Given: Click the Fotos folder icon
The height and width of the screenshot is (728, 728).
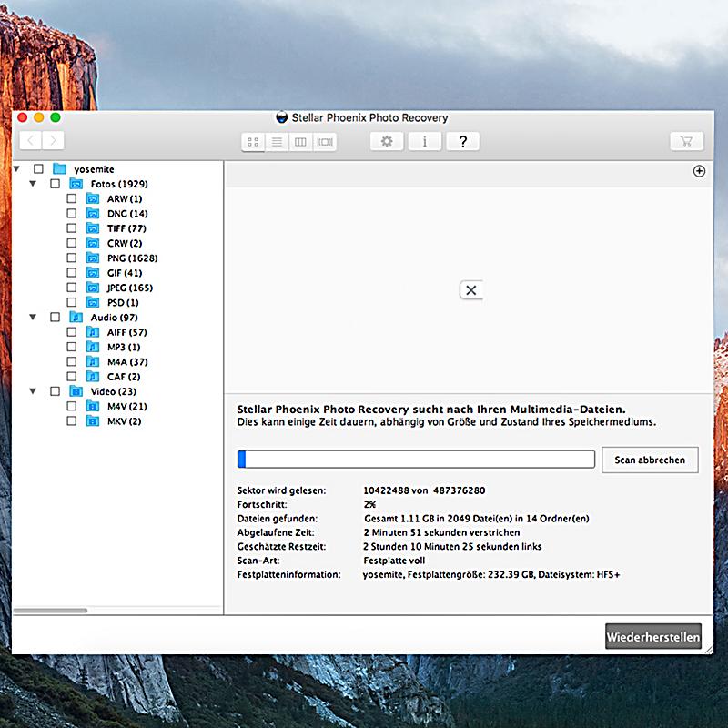Looking at the screenshot, I should tap(76, 184).
